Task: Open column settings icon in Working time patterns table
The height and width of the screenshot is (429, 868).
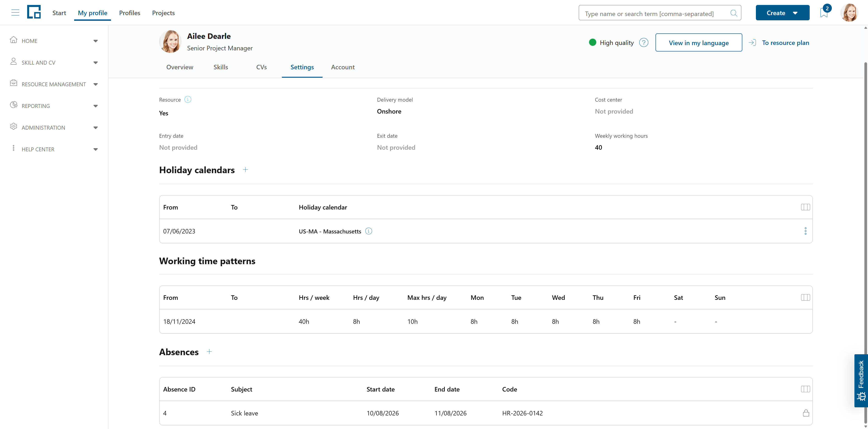Action: 805,297
